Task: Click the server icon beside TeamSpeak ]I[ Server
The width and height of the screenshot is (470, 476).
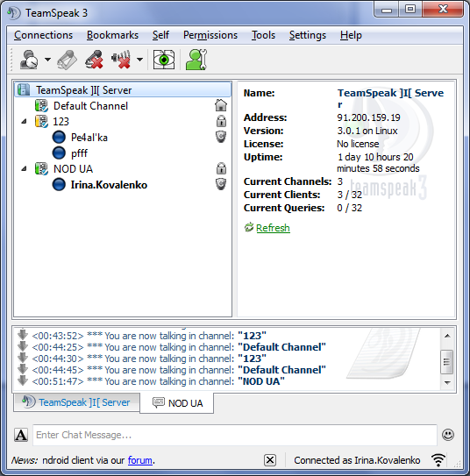Action: 24,89
